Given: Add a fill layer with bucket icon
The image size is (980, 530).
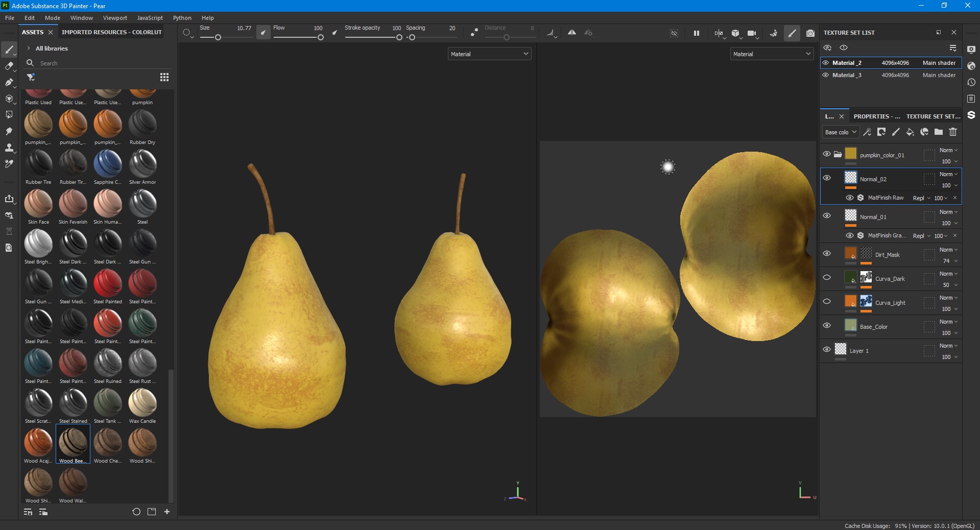Looking at the screenshot, I should coord(910,132).
